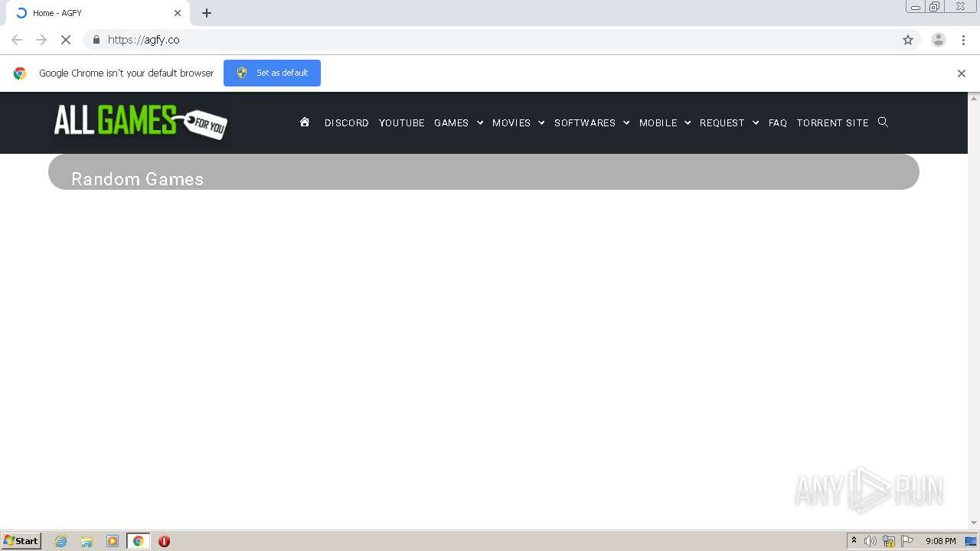
Task: Click the Set as default button
Action: pyautogui.click(x=272, y=73)
